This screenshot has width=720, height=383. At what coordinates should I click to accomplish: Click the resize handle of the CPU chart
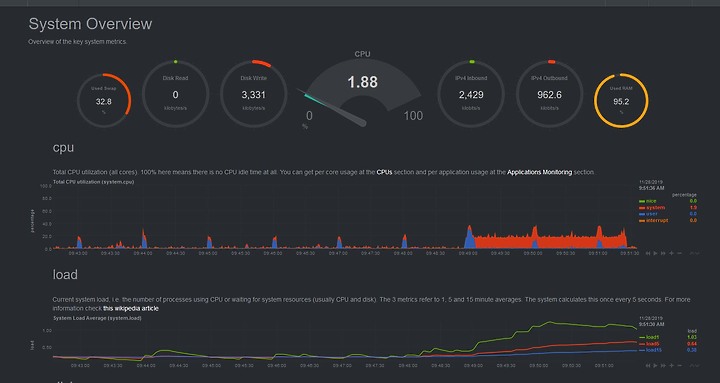click(695, 253)
